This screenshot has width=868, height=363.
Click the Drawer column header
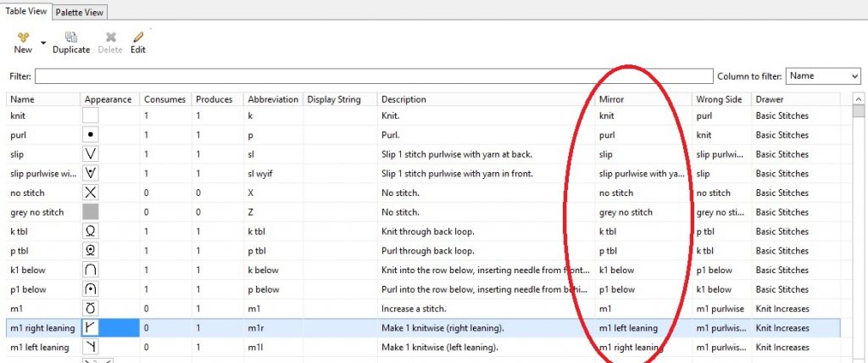point(795,99)
